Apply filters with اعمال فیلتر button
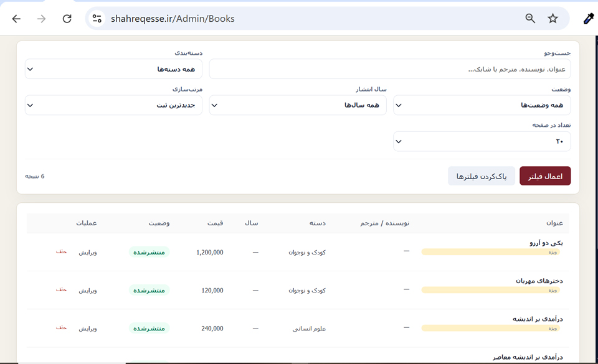This screenshot has height=364, width=598. [x=545, y=176]
